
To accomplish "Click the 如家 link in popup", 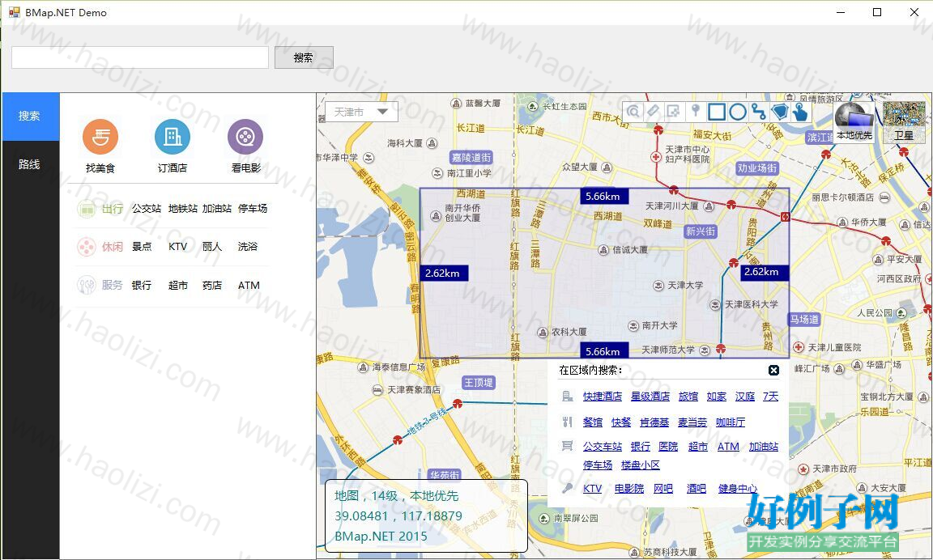I will click(x=717, y=397).
